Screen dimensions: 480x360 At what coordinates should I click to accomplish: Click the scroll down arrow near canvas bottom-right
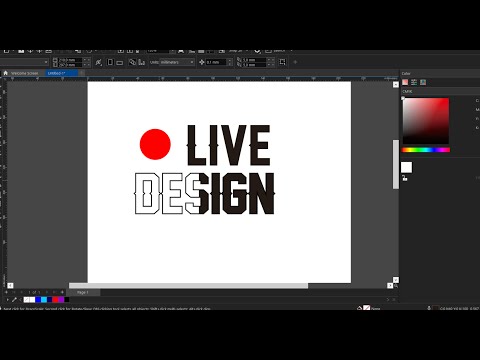tap(396, 280)
